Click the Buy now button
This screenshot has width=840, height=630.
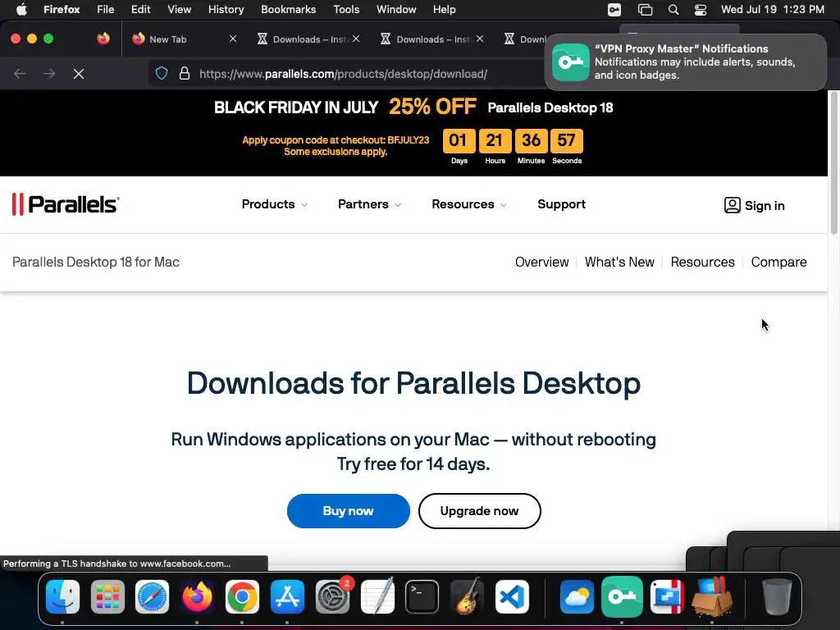tap(348, 511)
